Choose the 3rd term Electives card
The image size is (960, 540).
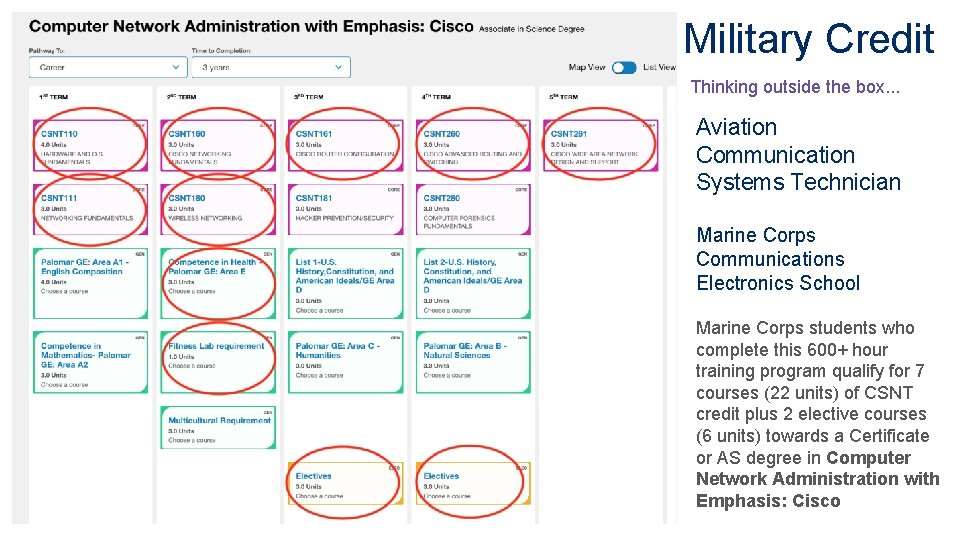point(345,484)
